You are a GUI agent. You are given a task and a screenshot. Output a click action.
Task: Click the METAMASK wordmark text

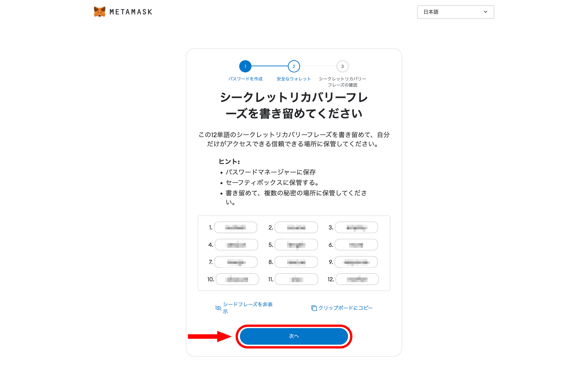pyautogui.click(x=131, y=12)
